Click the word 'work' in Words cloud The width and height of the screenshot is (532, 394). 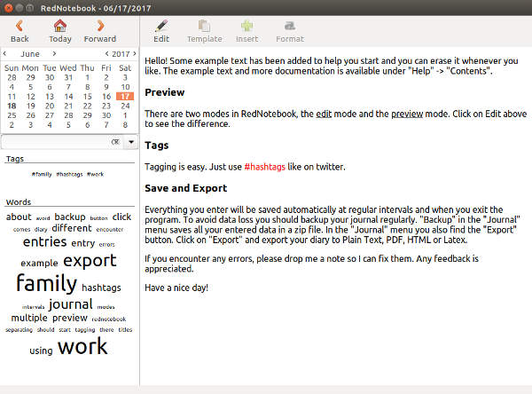coord(82,346)
